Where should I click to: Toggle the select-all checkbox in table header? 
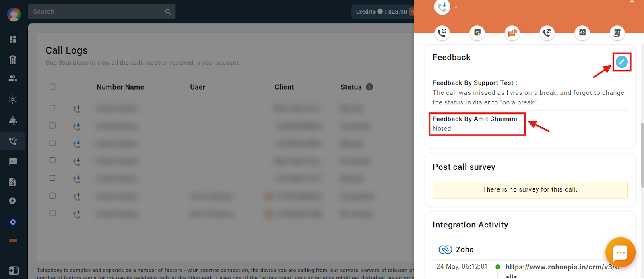pyautogui.click(x=52, y=87)
